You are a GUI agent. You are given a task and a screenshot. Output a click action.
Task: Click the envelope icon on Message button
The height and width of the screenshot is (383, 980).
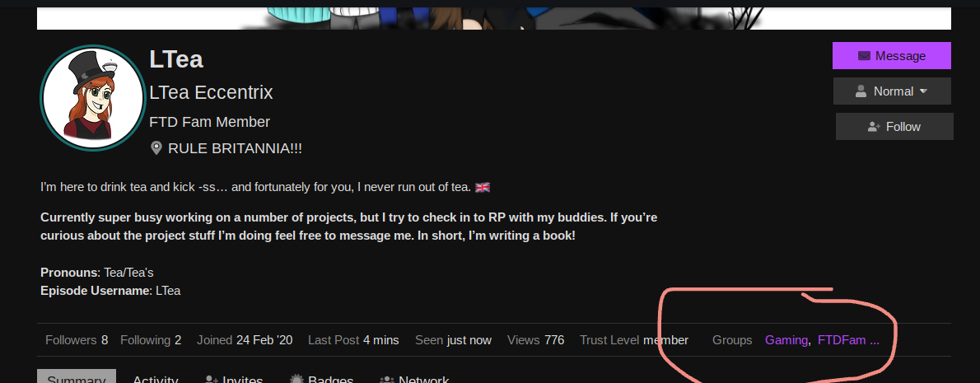coord(864,56)
